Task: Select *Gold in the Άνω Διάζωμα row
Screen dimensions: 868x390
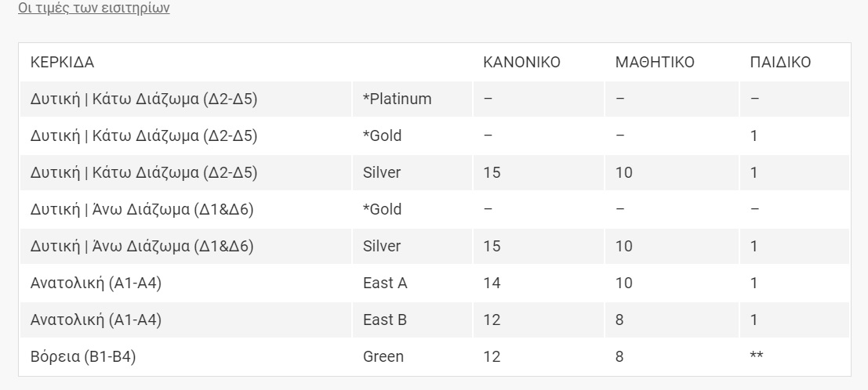Action: [382, 209]
